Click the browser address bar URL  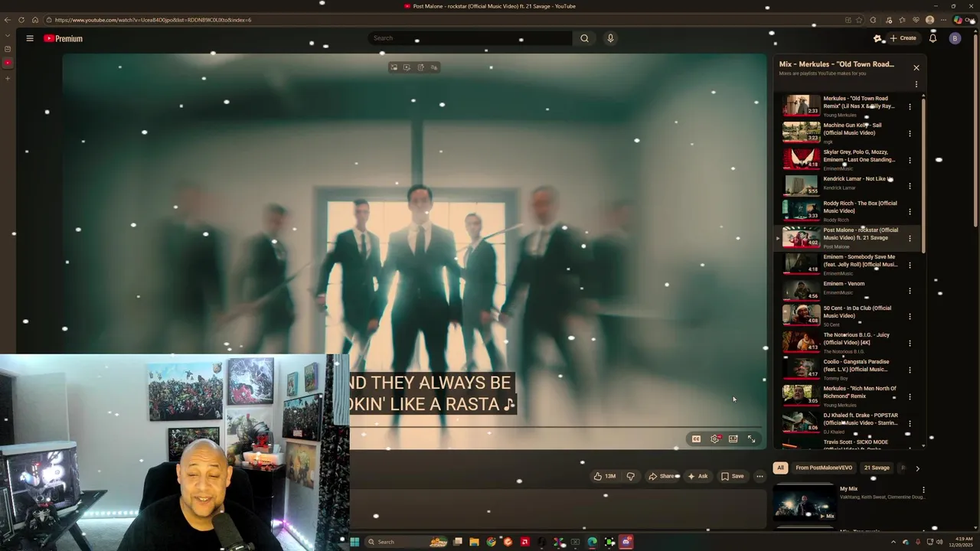pos(153,20)
